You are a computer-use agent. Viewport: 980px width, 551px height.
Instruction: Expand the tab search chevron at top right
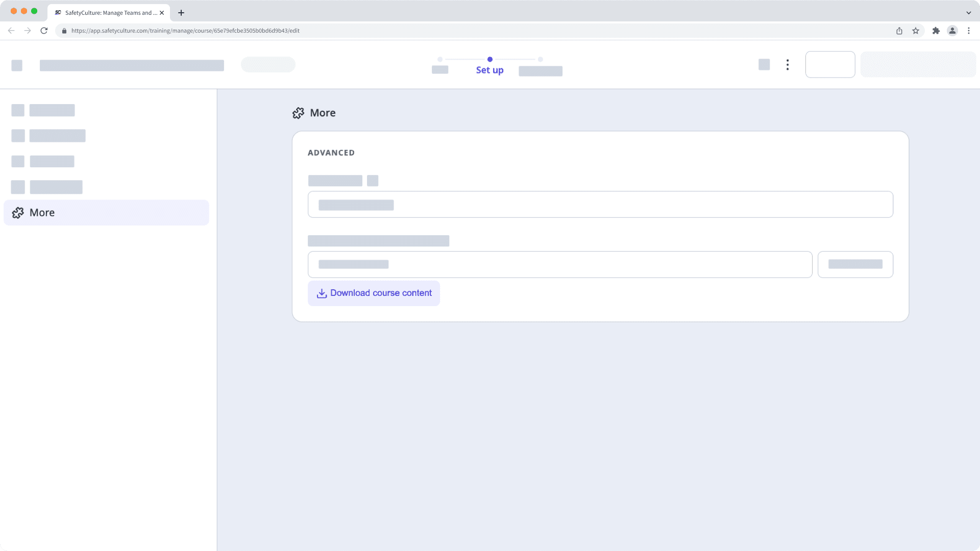(x=968, y=13)
